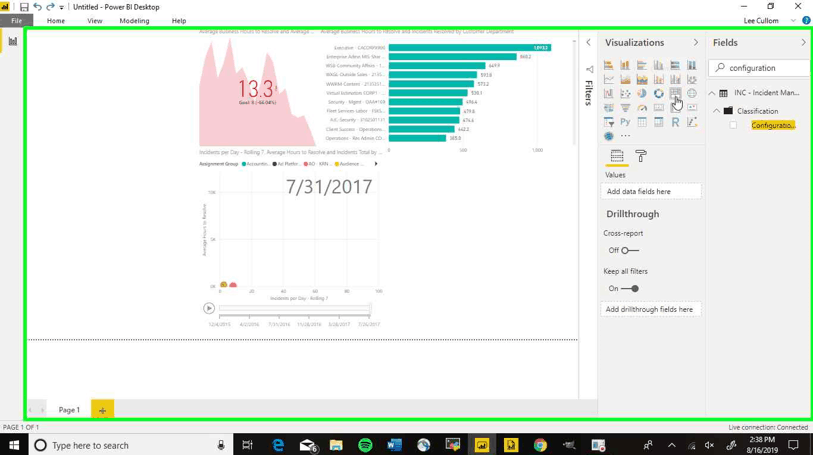Select the Filled map visual

click(608, 108)
